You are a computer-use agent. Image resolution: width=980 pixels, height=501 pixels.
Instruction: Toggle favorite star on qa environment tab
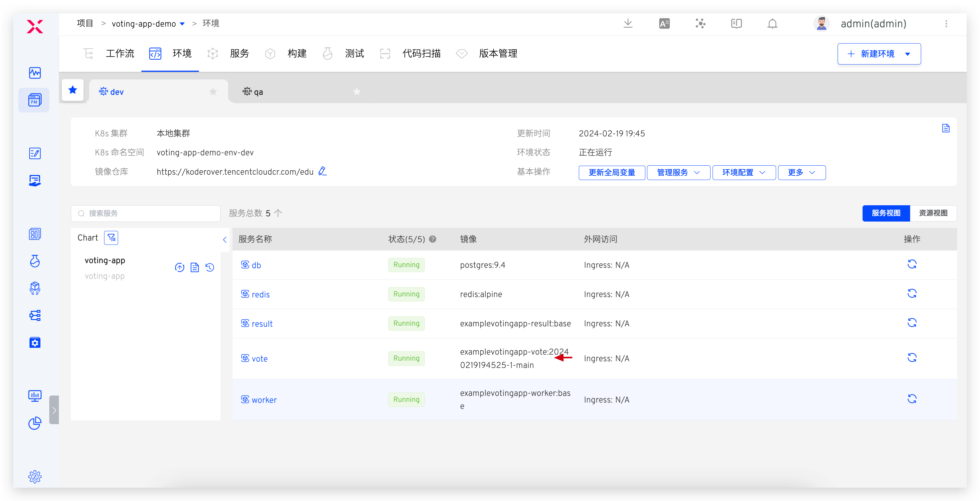(x=357, y=92)
